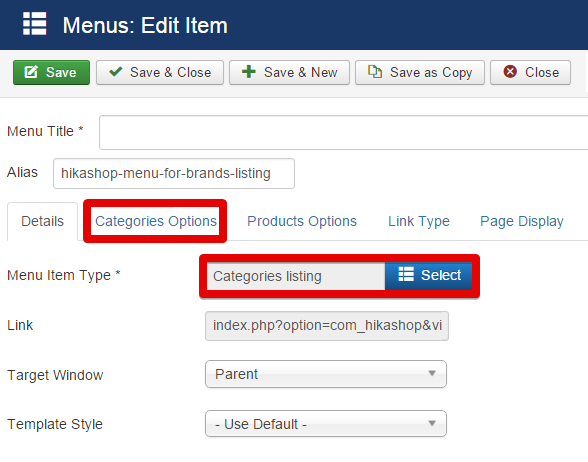Image resolution: width=588 pixels, height=462 pixels.
Task: Focus the Alias text field
Action: (174, 173)
